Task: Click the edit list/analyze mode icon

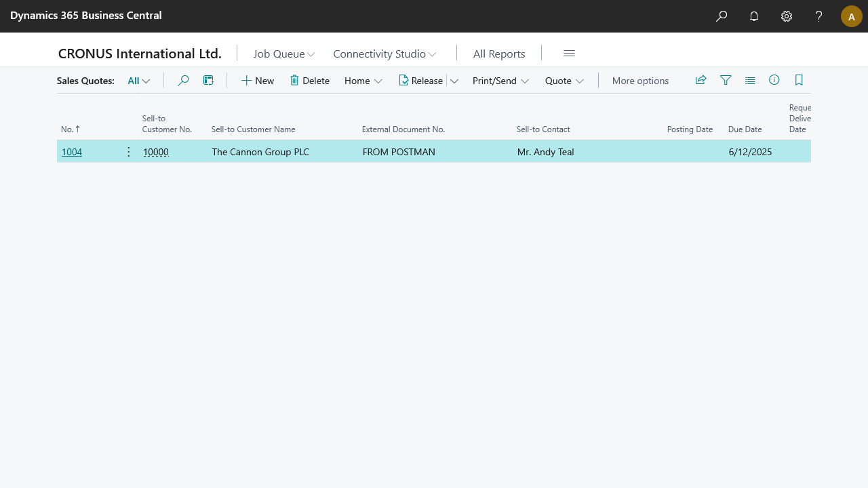Action: click(208, 81)
